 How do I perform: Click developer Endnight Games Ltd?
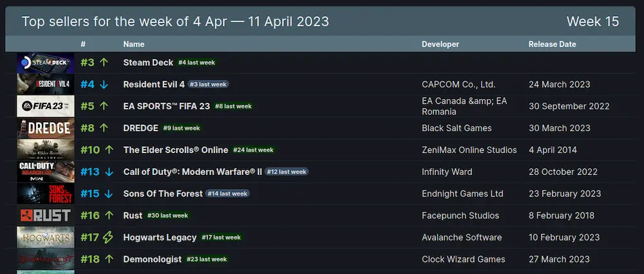462,194
